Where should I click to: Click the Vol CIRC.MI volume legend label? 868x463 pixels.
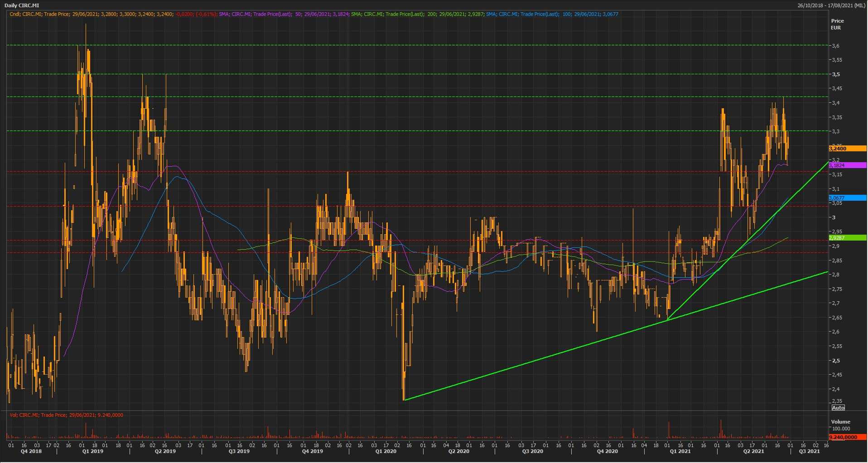tap(66, 415)
